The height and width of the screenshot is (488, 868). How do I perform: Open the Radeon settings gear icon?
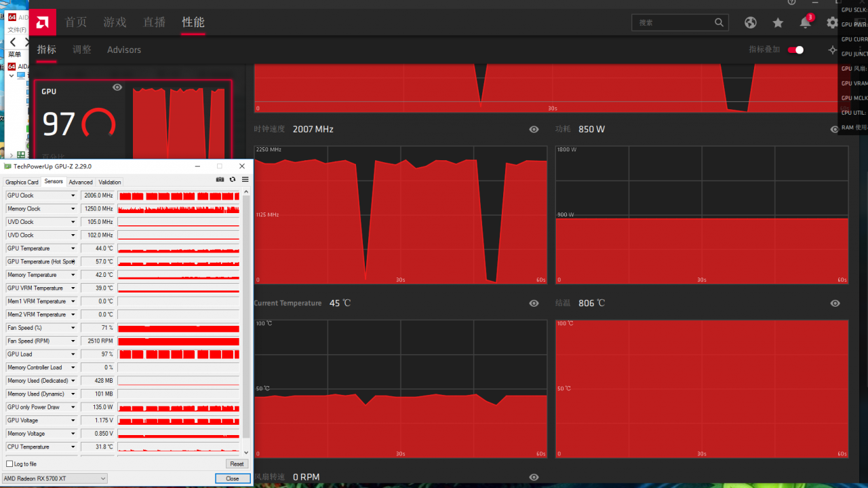832,22
